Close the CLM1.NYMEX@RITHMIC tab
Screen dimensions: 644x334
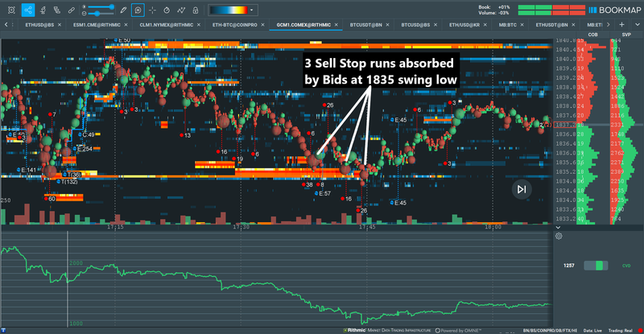coord(198,25)
